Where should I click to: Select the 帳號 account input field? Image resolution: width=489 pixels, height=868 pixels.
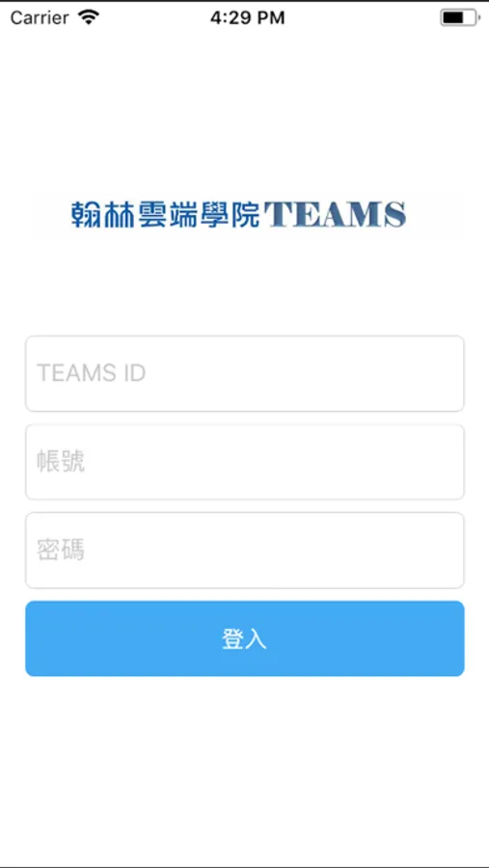pyautogui.click(x=245, y=462)
